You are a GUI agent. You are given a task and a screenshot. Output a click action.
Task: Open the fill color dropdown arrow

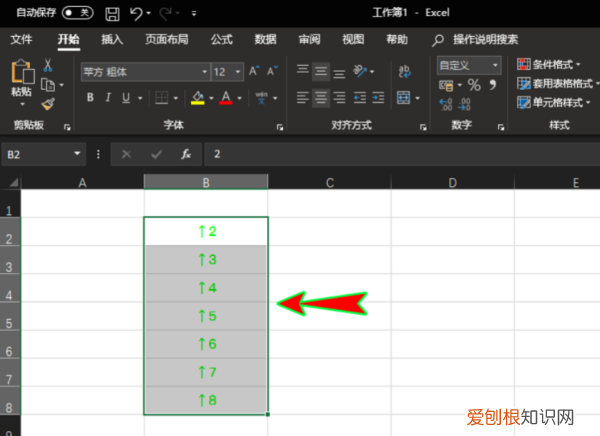coord(211,98)
